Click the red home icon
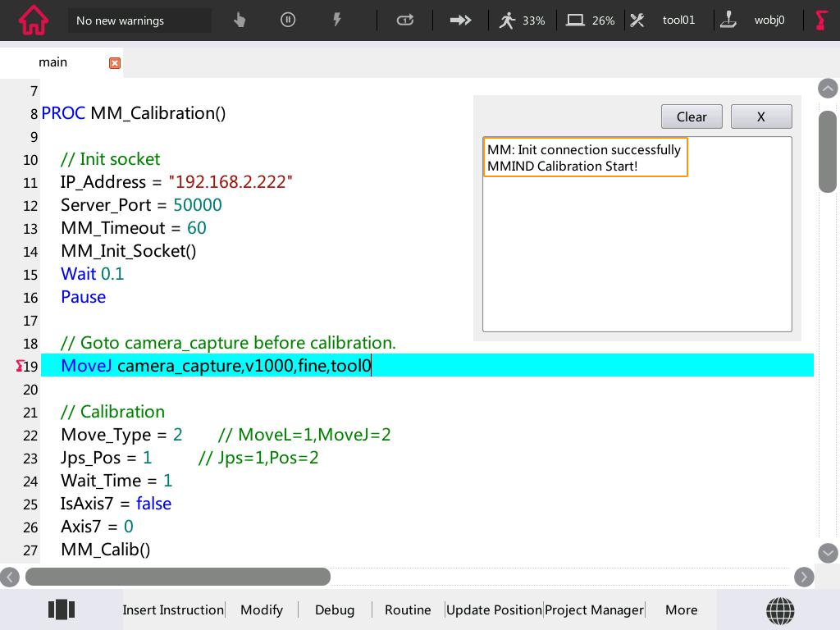The height and width of the screenshot is (630, 840). pyautogui.click(x=32, y=20)
